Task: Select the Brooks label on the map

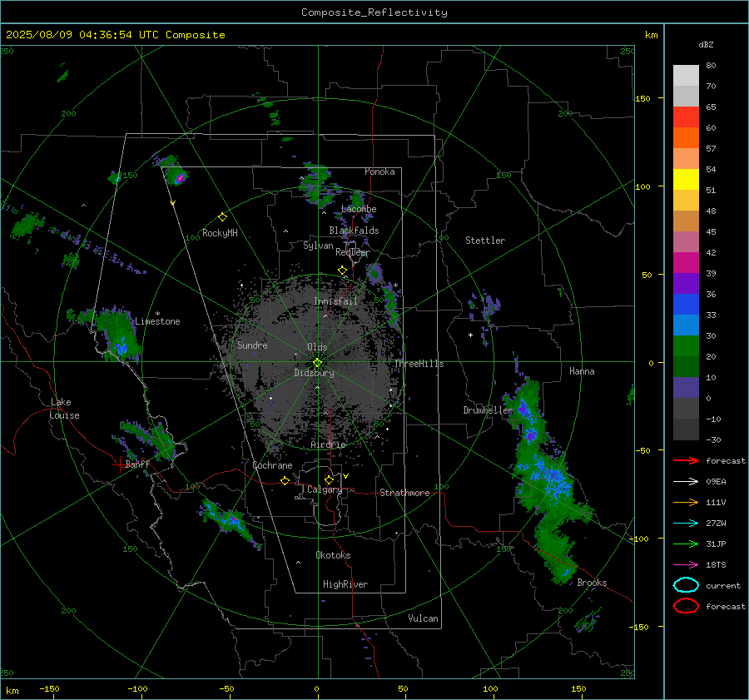Action: (592, 583)
